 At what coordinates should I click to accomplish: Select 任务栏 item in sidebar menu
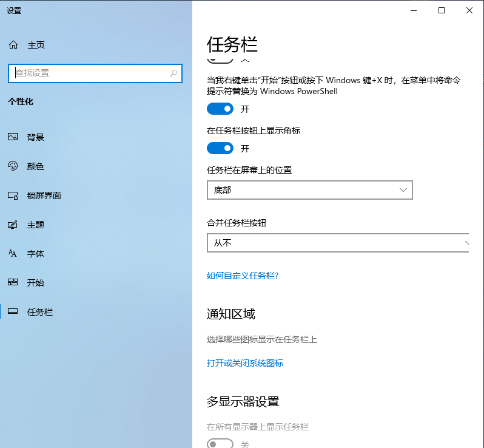pyautogui.click(x=40, y=312)
